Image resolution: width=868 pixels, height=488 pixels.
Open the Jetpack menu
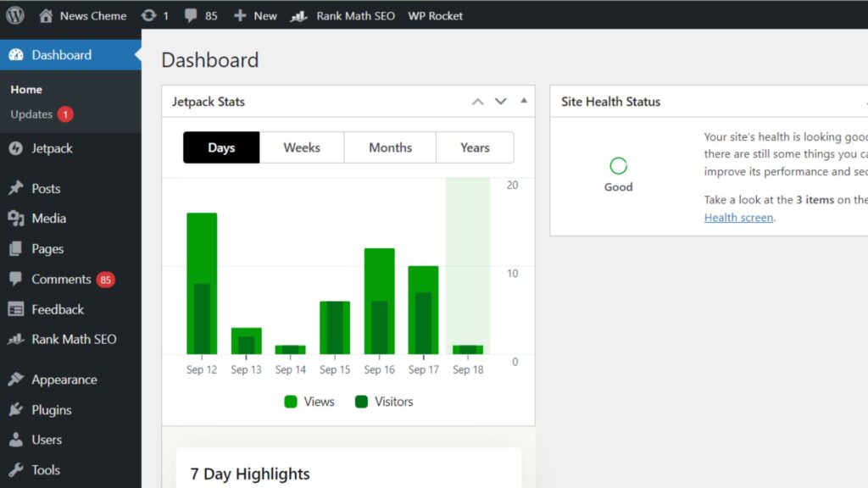pos(52,148)
